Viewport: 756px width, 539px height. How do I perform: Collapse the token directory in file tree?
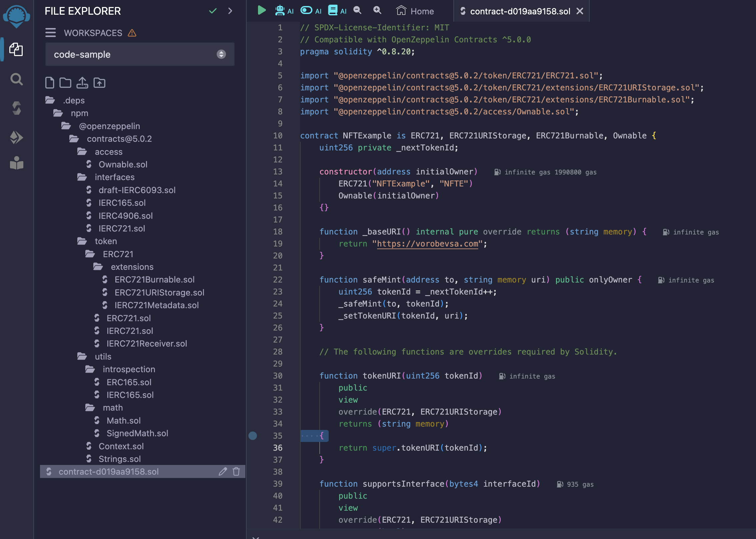105,241
